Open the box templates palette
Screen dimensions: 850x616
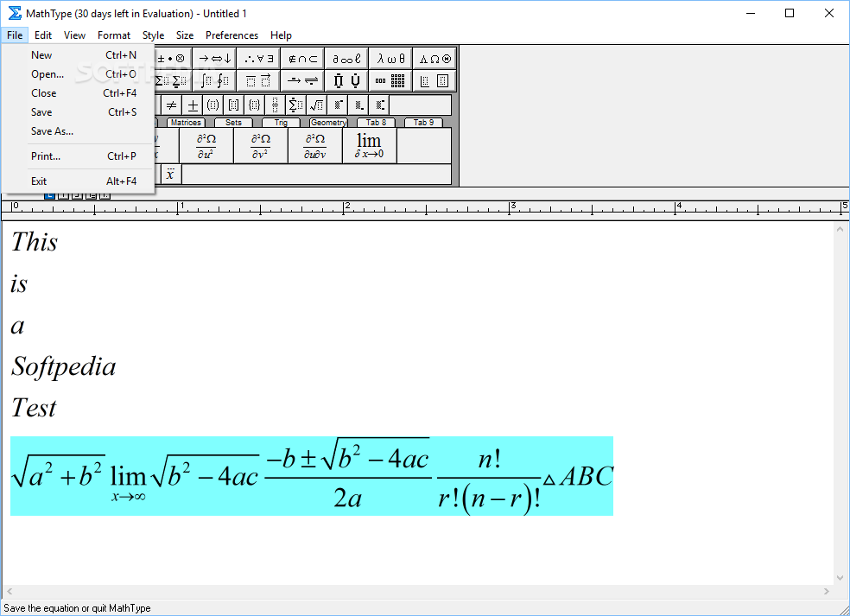point(435,81)
